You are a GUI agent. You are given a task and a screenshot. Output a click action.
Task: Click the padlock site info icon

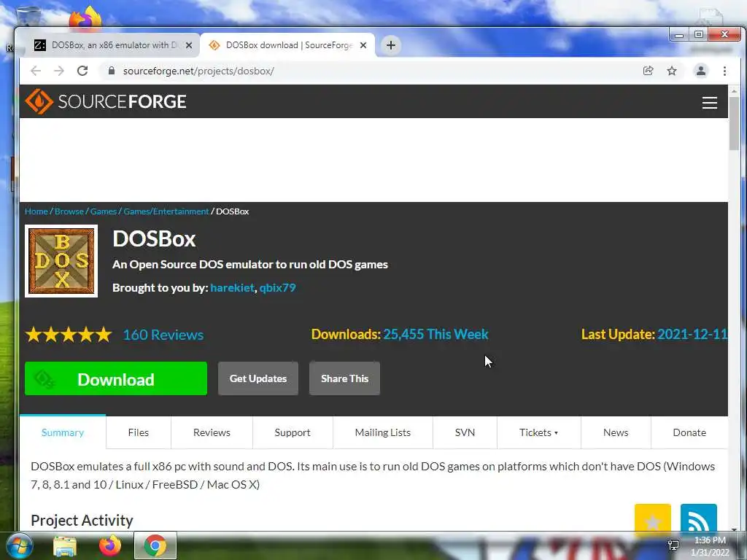(x=112, y=71)
